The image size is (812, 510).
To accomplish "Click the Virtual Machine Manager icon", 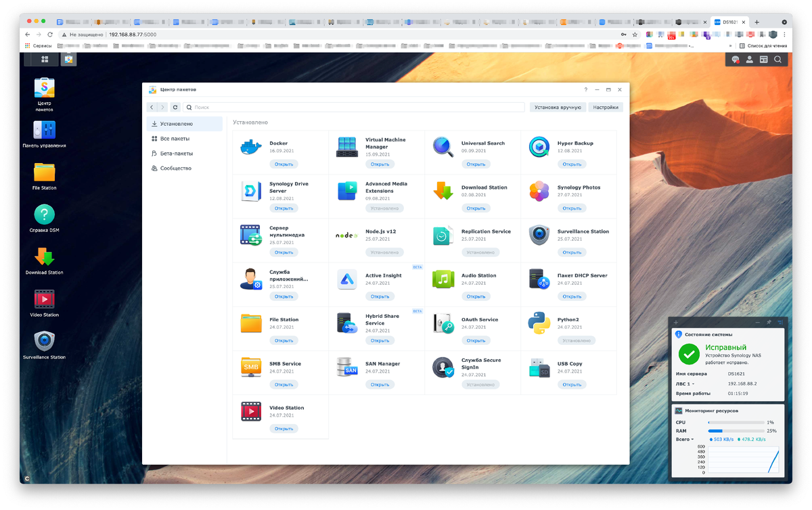I will 347,147.
